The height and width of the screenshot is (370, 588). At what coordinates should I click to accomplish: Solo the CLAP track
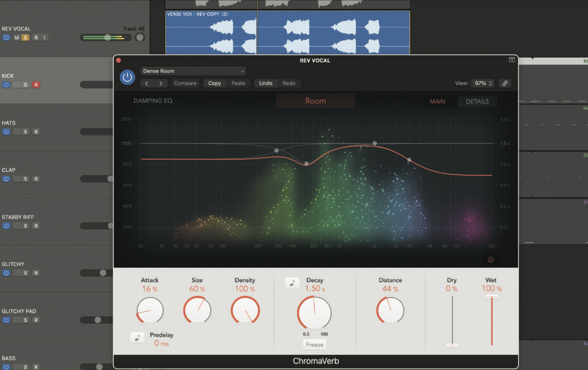click(x=26, y=179)
